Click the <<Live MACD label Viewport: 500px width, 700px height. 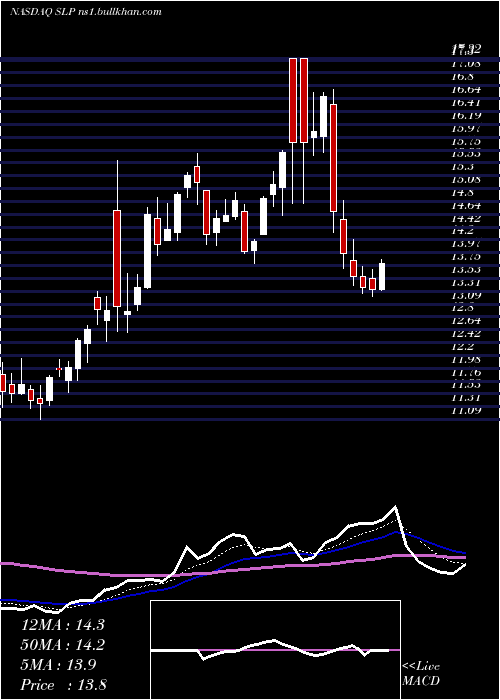[x=421, y=674]
